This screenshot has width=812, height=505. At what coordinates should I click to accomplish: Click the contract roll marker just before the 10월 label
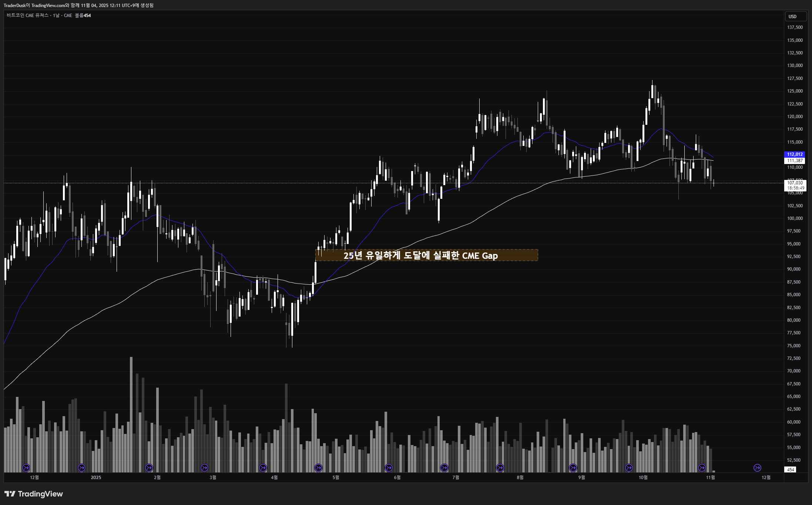coord(629,468)
